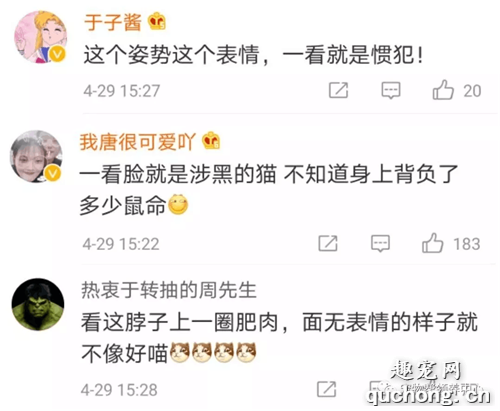Open 于子酱's profile avatar
Screen dimensions: 500x411
(x=40, y=37)
